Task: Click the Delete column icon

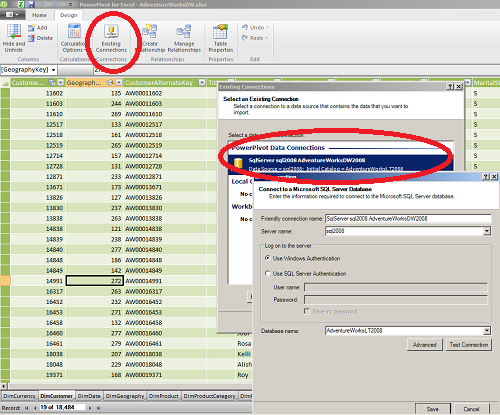Action: point(40,38)
